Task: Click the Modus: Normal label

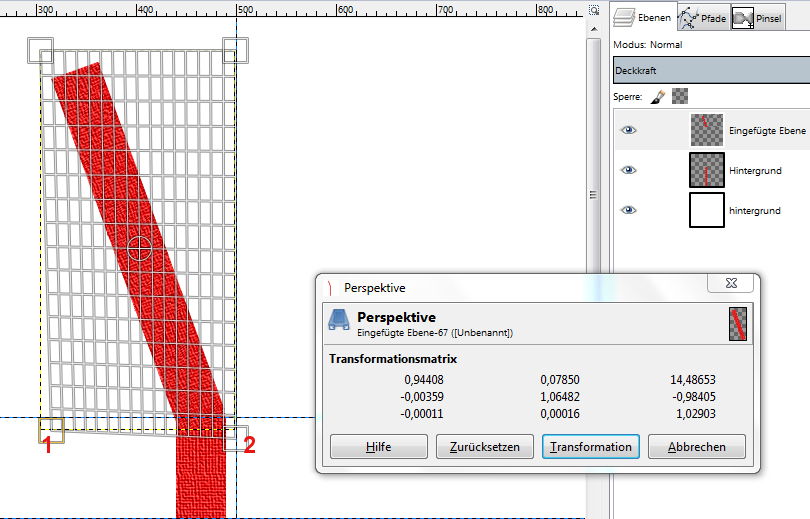Action: tap(648, 45)
